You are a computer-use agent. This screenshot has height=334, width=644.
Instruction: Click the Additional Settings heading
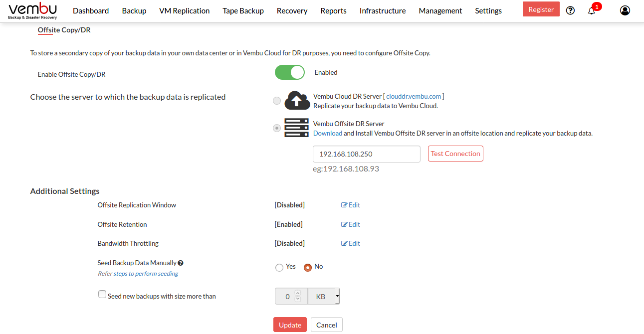tap(65, 191)
